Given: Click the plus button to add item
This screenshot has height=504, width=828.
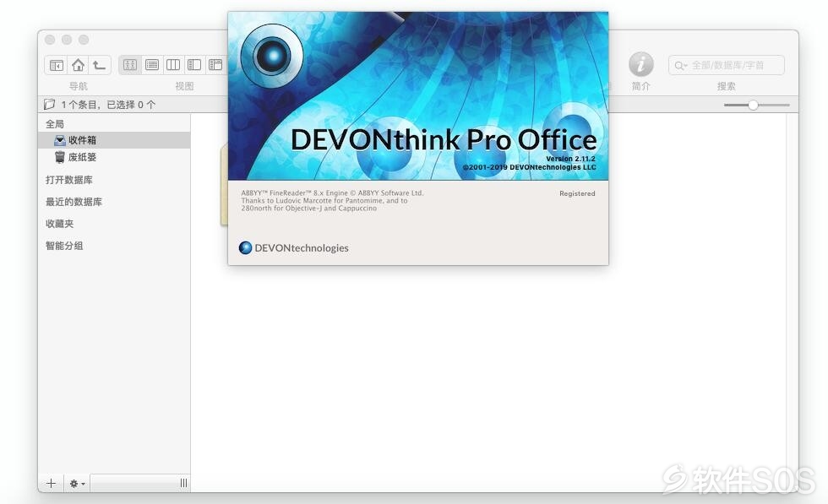Looking at the screenshot, I should (52, 483).
